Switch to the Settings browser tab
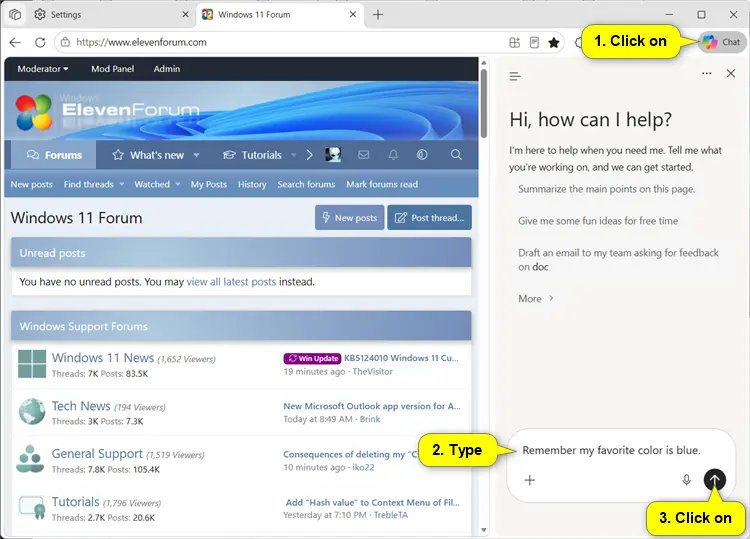The image size is (750, 539). click(x=111, y=14)
